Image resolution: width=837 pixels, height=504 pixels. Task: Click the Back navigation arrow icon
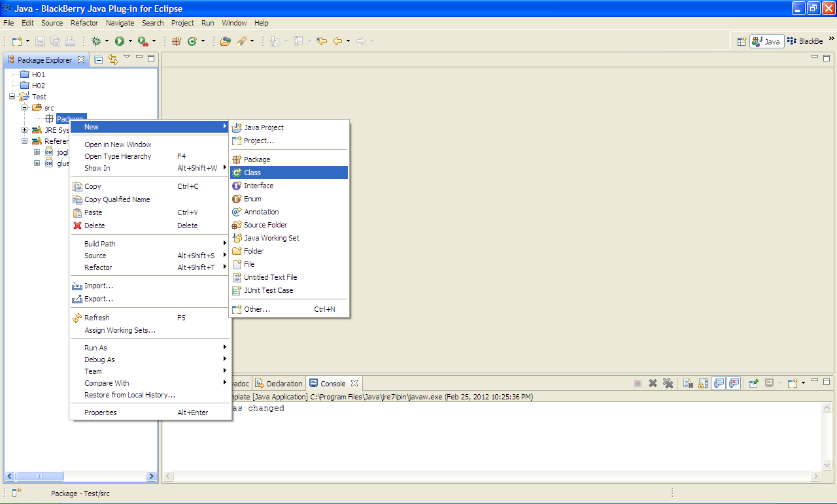(337, 41)
